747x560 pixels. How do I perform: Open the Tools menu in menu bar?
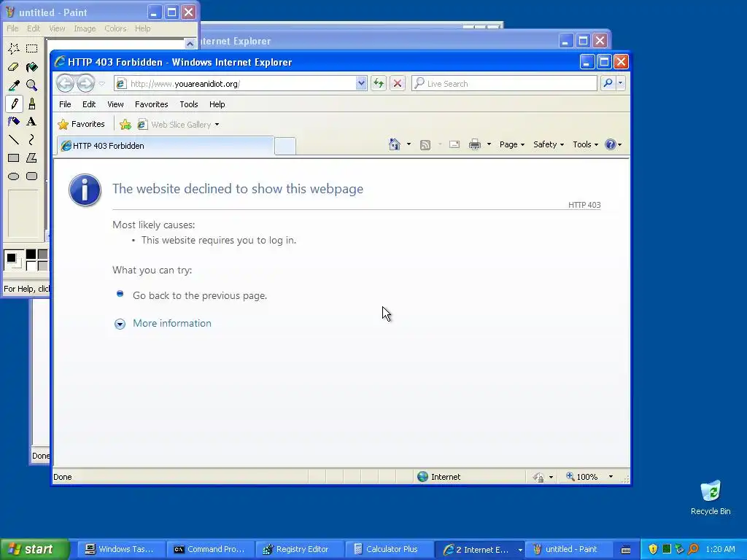pos(189,104)
